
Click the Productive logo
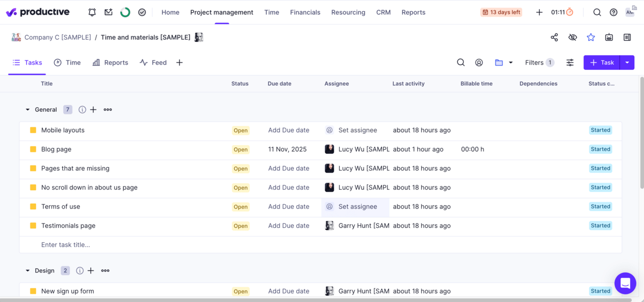[38, 12]
